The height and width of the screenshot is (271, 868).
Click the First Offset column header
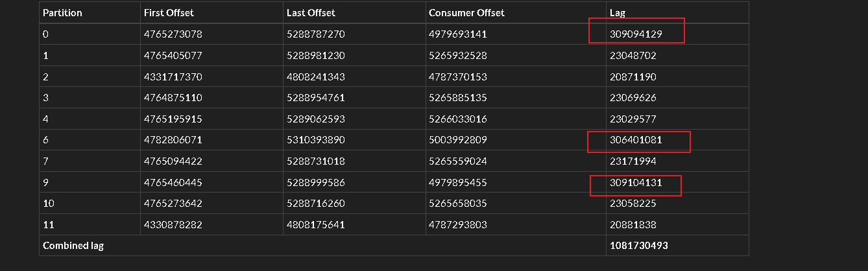169,13
